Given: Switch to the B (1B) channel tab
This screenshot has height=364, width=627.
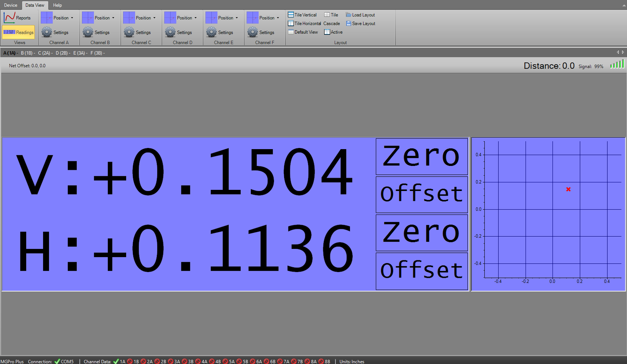Looking at the screenshot, I should [28, 53].
